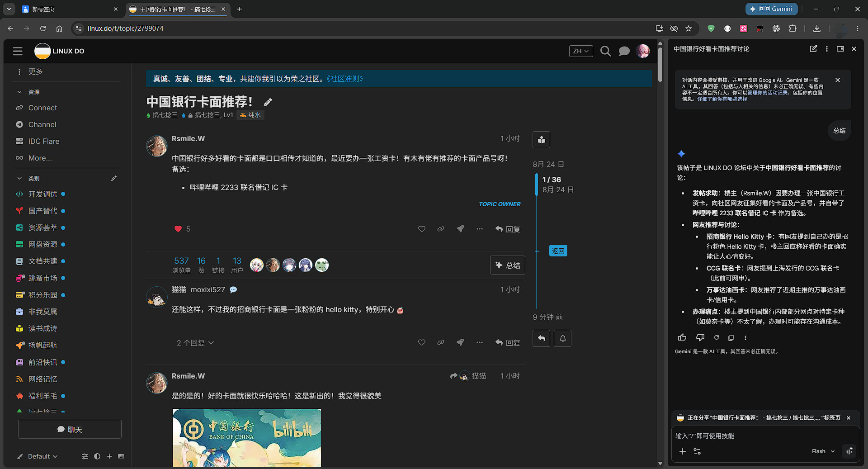
Task: Open more actions on the first post
Action: click(480, 229)
